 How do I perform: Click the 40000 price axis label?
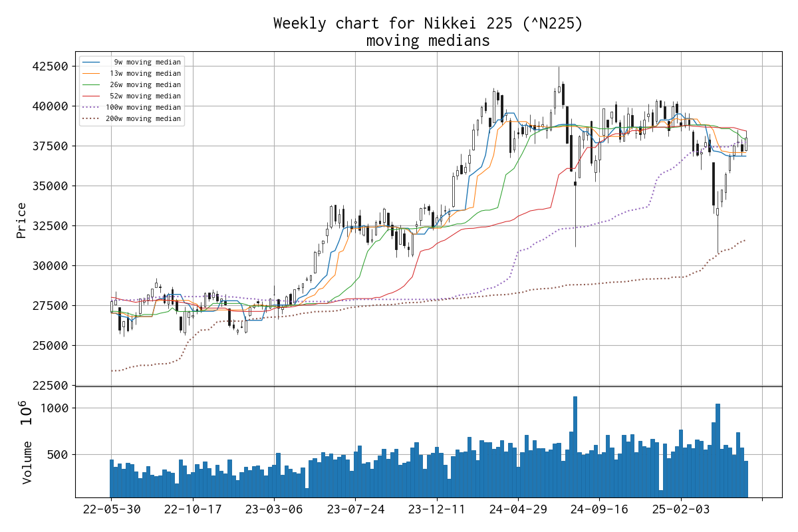point(51,106)
